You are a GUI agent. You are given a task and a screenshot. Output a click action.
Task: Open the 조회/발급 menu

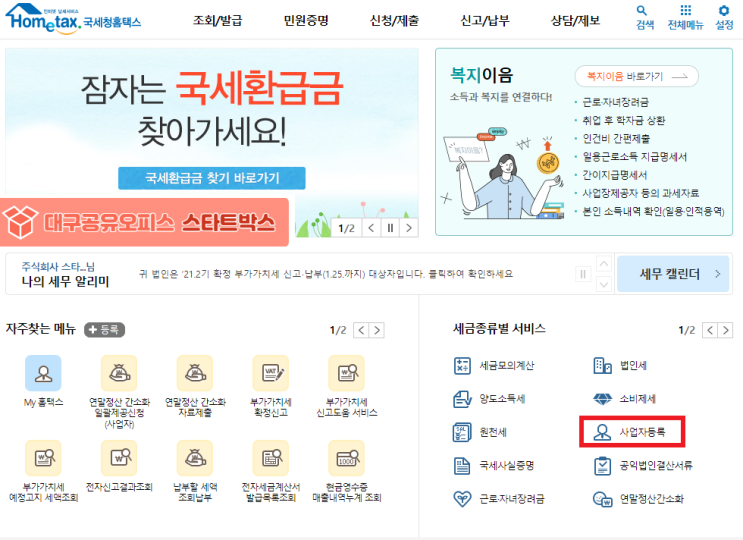pyautogui.click(x=217, y=20)
